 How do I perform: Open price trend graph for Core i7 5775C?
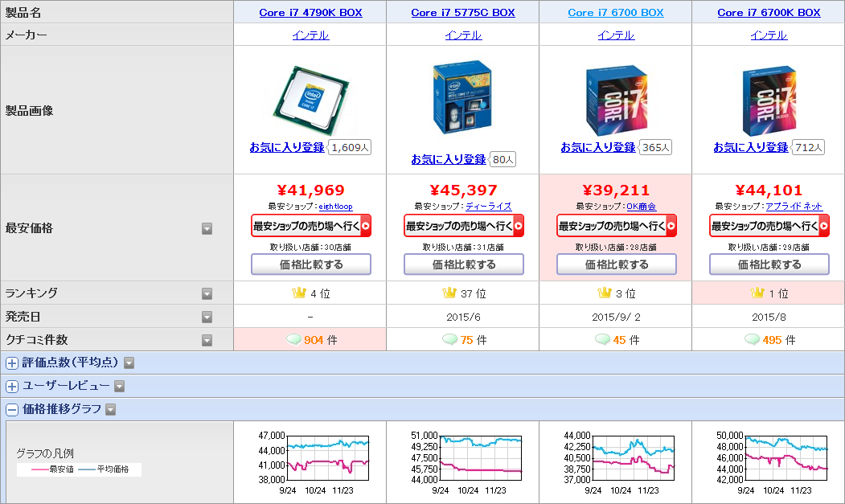point(466,462)
